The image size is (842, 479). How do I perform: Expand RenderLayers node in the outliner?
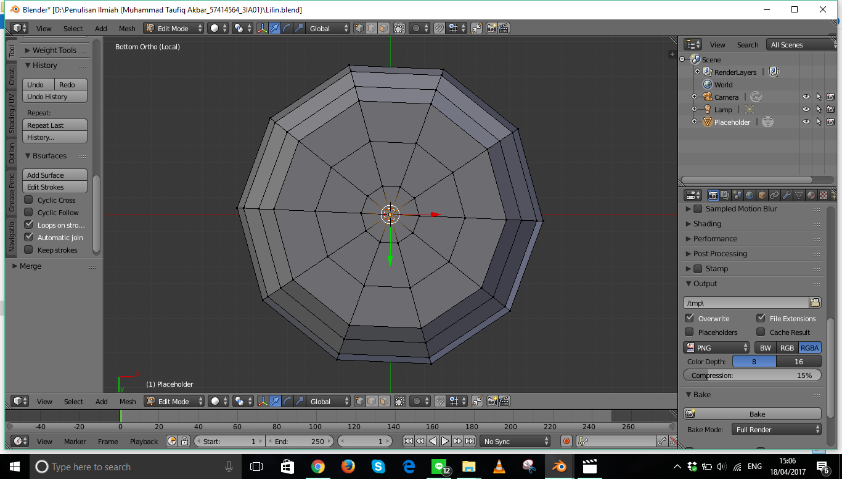pyautogui.click(x=698, y=71)
